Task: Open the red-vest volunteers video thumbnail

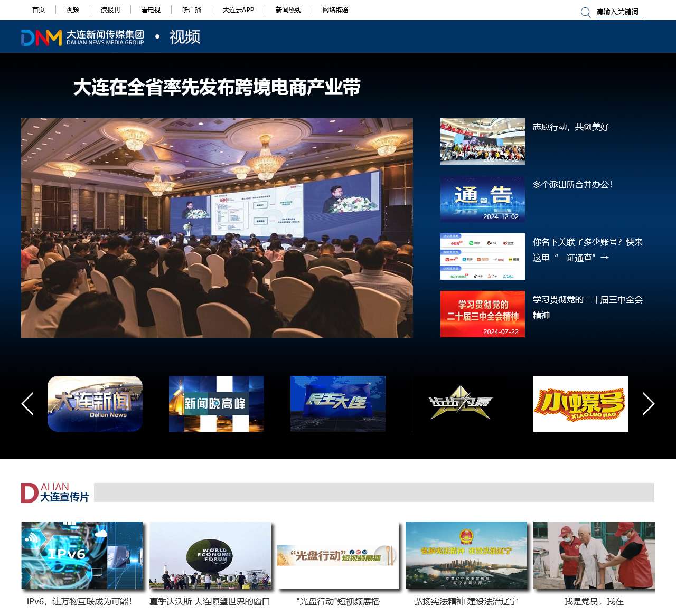Action: [594, 555]
